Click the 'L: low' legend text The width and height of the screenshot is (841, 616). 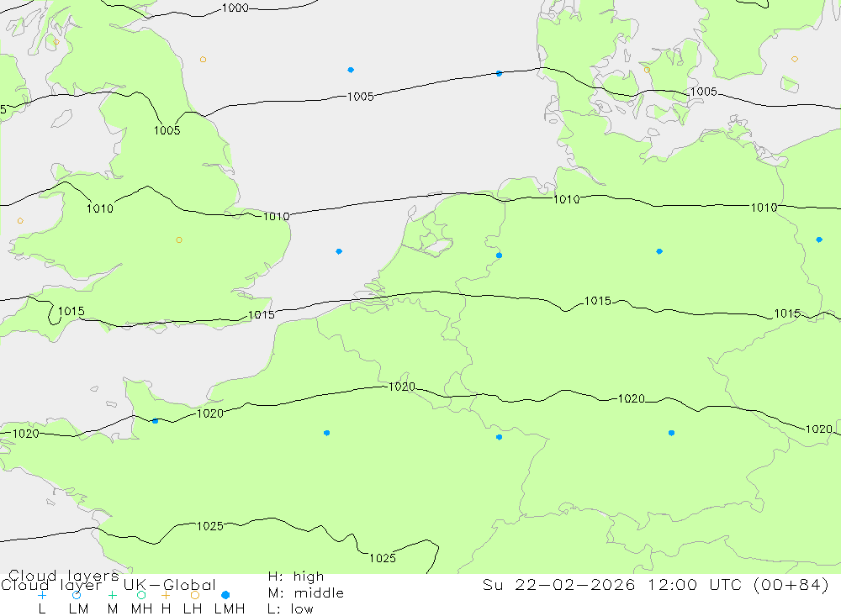[x=290, y=609]
